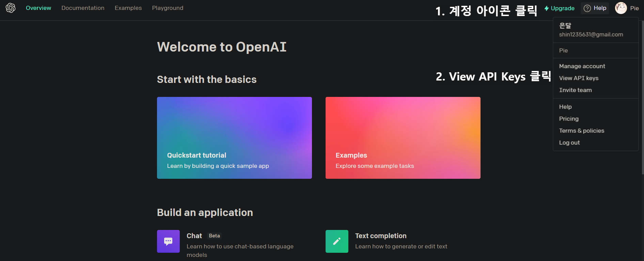Select Pie organization in account menu
The image size is (644, 261).
[563, 50]
